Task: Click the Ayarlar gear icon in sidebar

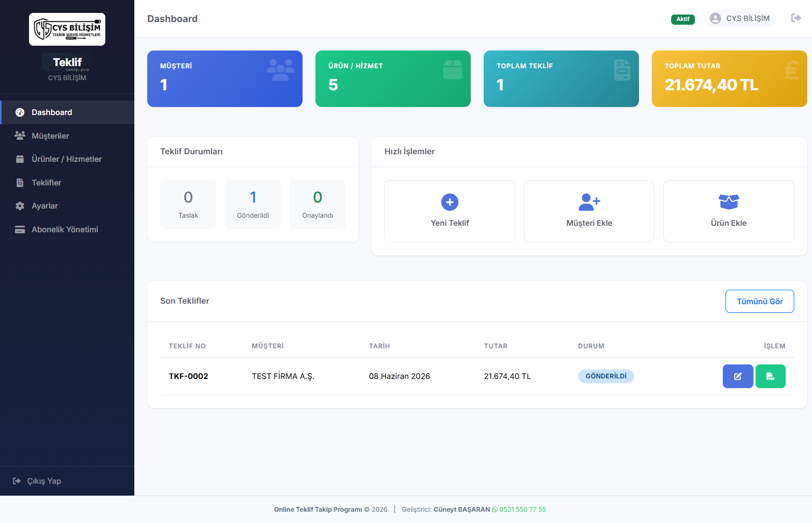Action: (x=20, y=206)
